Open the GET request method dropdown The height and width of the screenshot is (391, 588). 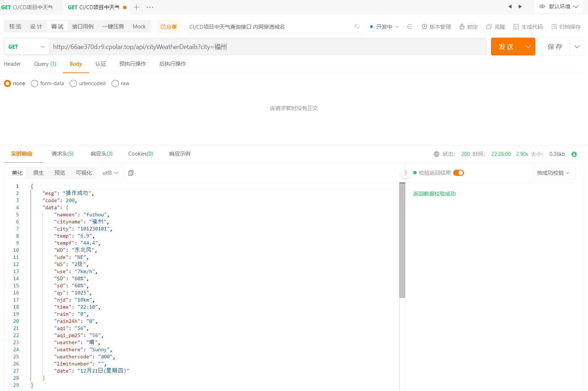(x=27, y=47)
